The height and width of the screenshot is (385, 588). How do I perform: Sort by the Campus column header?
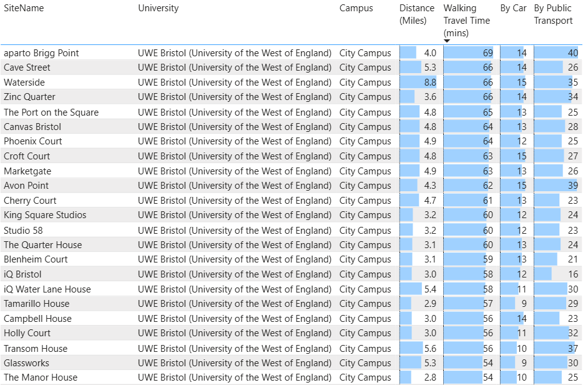pos(356,8)
